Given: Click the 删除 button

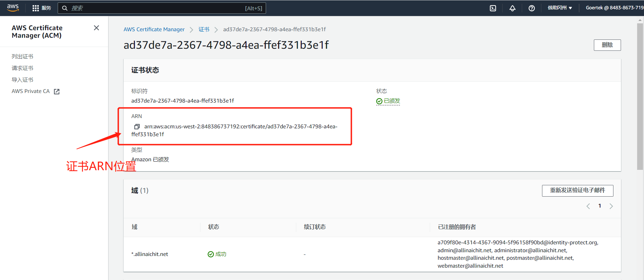Looking at the screenshot, I should pyautogui.click(x=607, y=45).
